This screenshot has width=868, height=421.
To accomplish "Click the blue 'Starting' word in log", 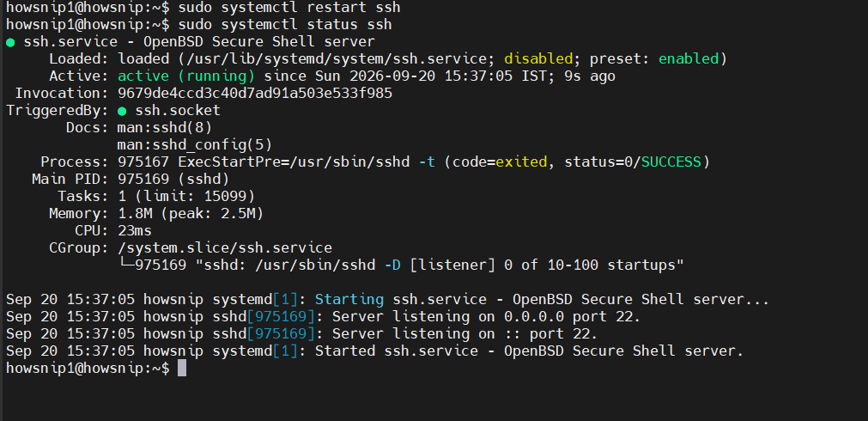I will pos(349,300).
